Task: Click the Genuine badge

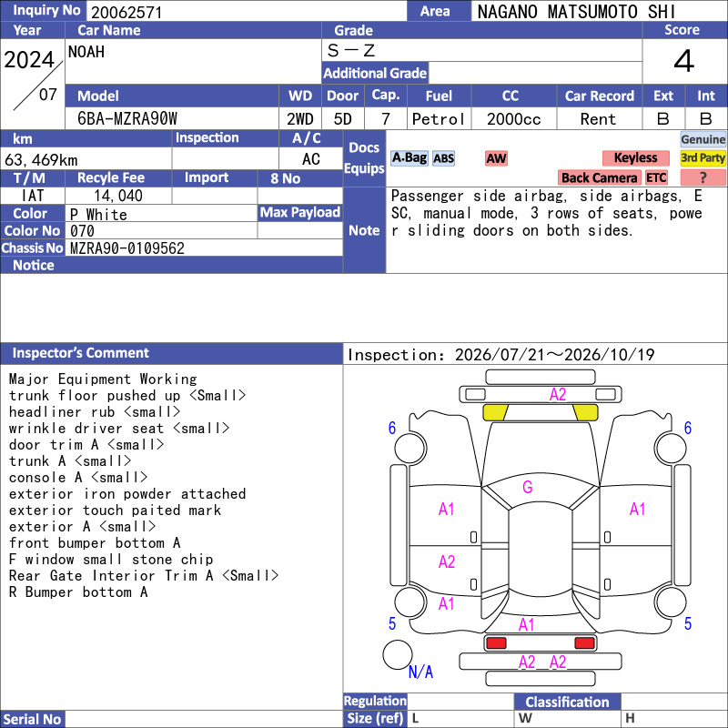Action: click(x=703, y=139)
